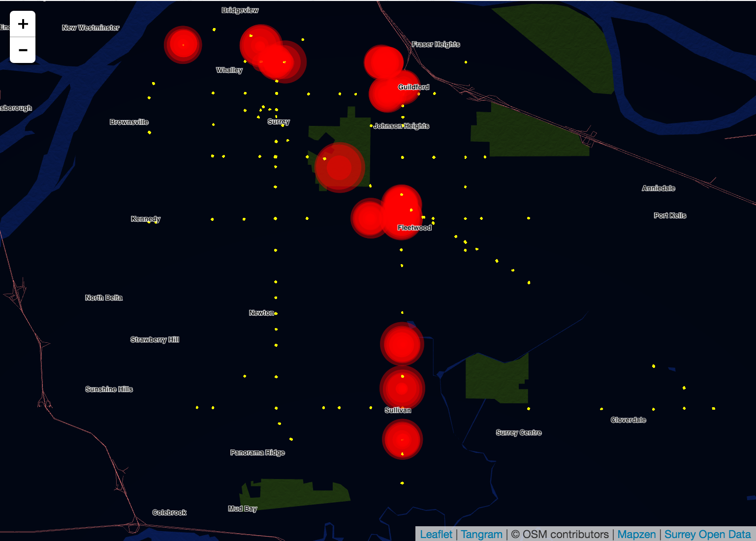
Task: Click the Panorama Ridge place label
Action: 257,452
